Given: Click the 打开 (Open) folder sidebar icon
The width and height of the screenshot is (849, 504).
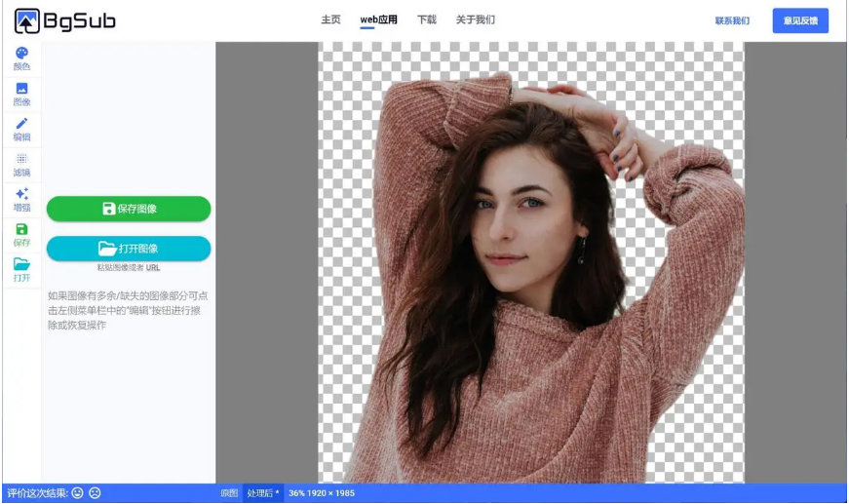Looking at the screenshot, I should 21,269.
